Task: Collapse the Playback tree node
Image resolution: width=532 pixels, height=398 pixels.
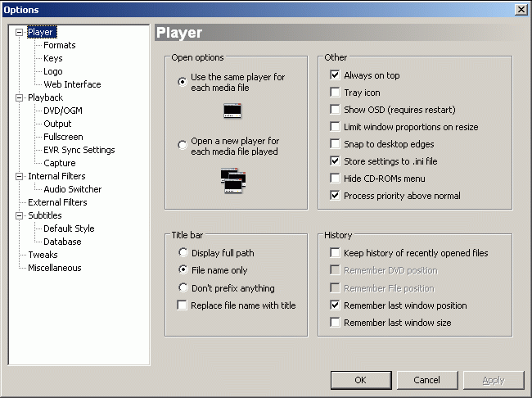Action: pyautogui.click(x=20, y=98)
